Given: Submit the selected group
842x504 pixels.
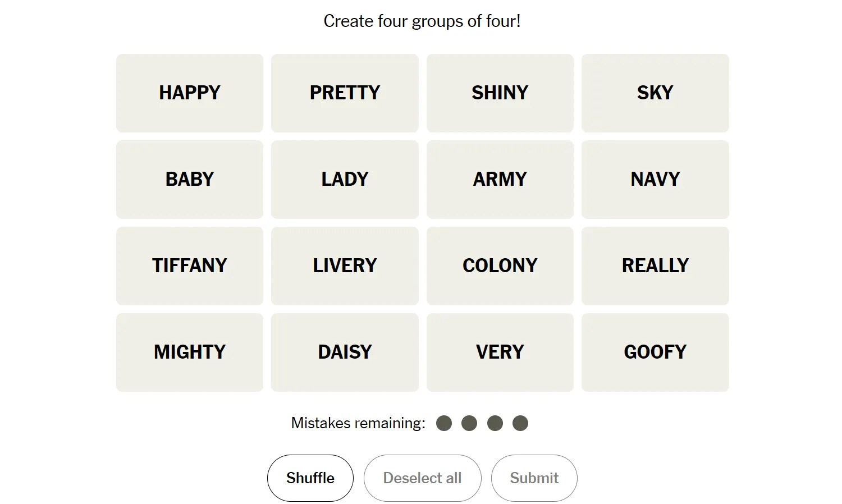Looking at the screenshot, I should click(x=534, y=478).
